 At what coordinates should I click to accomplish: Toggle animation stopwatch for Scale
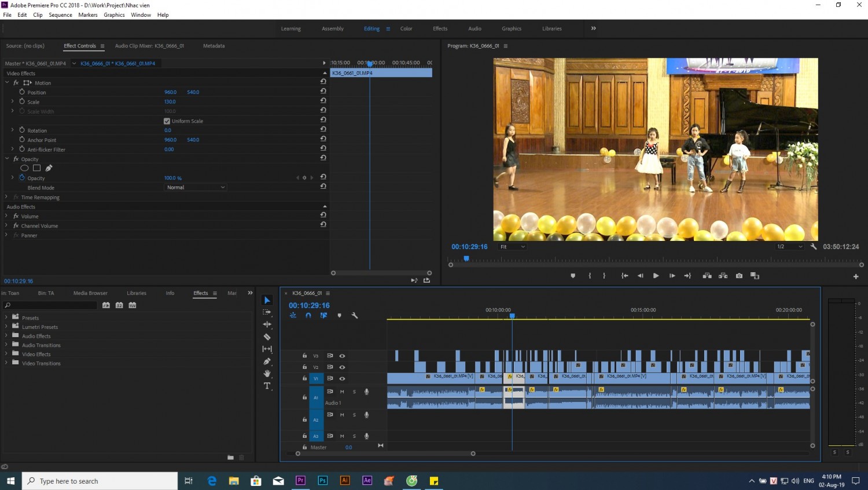(x=22, y=101)
